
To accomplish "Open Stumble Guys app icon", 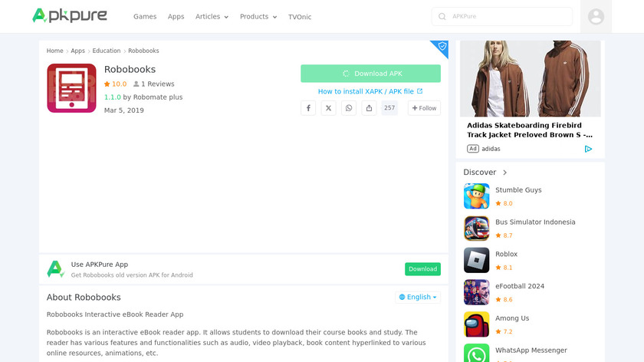I will point(476,196).
